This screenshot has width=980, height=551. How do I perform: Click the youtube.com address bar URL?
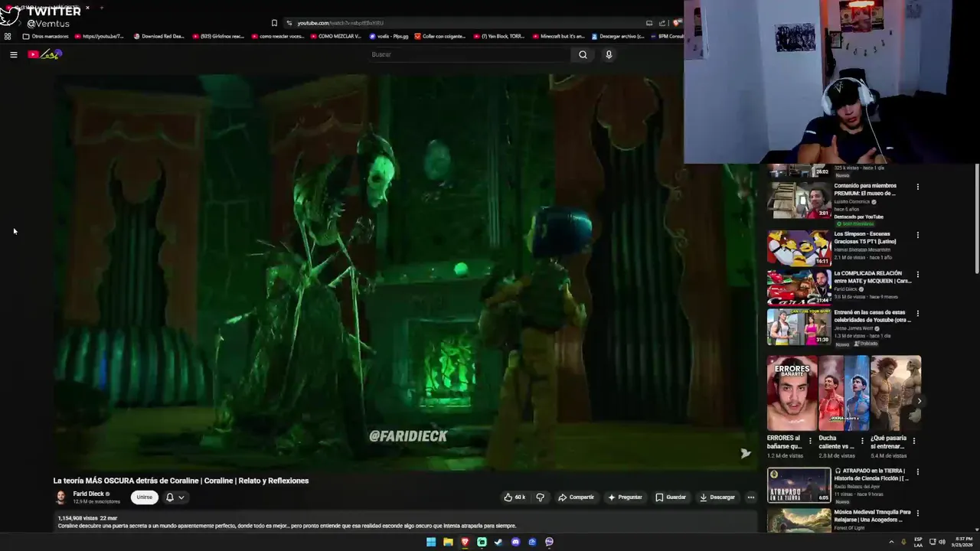click(340, 23)
